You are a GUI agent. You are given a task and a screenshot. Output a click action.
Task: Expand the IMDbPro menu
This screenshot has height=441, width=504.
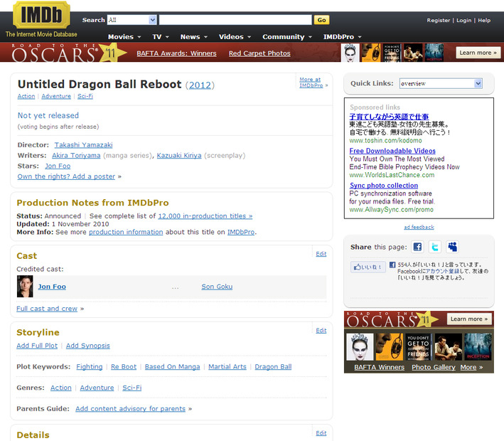coord(343,37)
